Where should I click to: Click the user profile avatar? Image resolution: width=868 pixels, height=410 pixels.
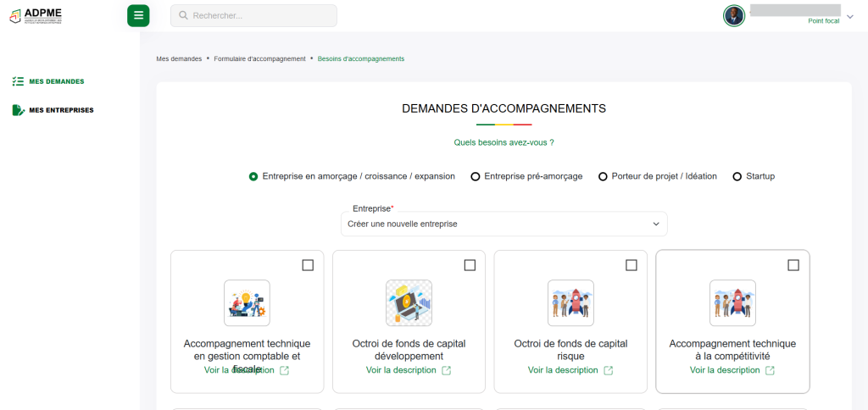(x=733, y=15)
